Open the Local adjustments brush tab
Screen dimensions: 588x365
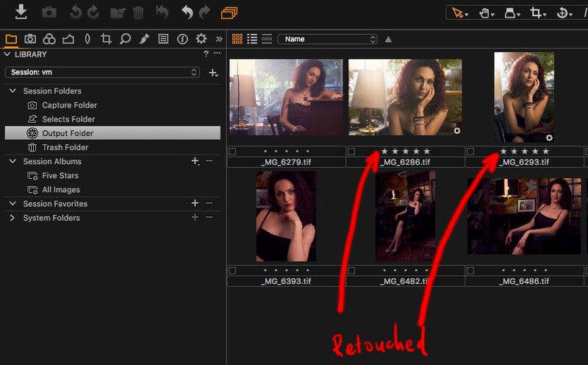pyautogui.click(x=144, y=39)
